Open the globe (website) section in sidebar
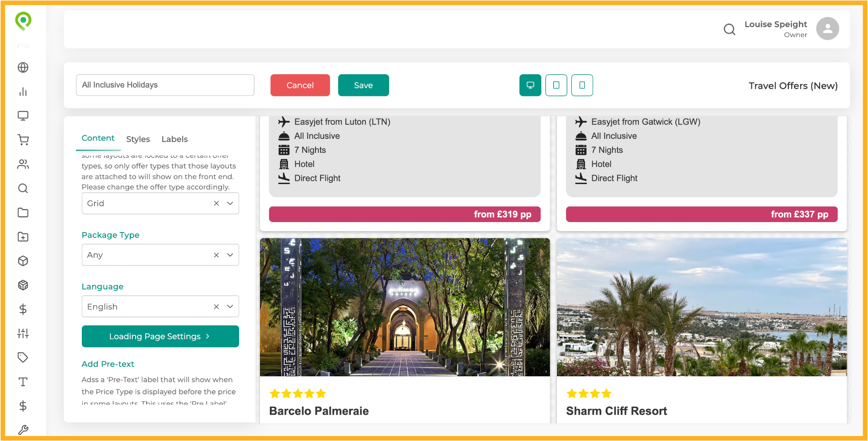Image resolution: width=868 pixels, height=441 pixels. 23,67
